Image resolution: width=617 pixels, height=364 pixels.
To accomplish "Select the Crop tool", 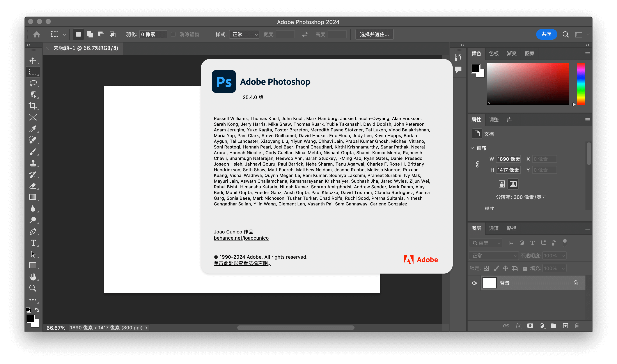I will 33,106.
